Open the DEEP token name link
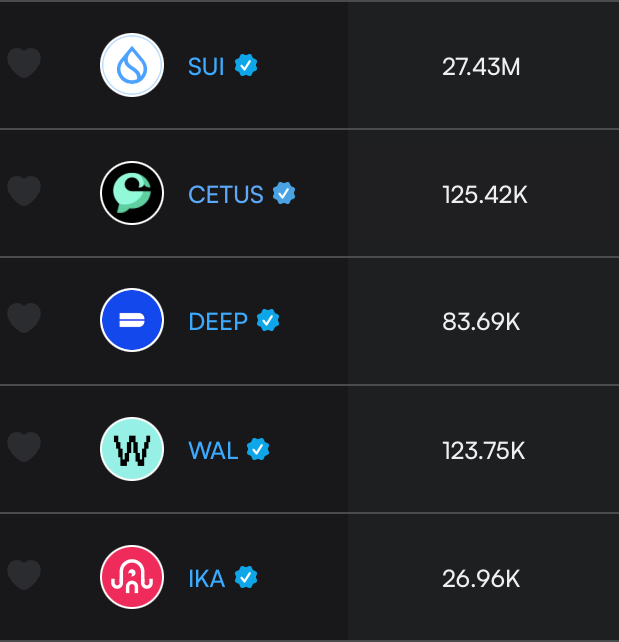 tap(218, 321)
